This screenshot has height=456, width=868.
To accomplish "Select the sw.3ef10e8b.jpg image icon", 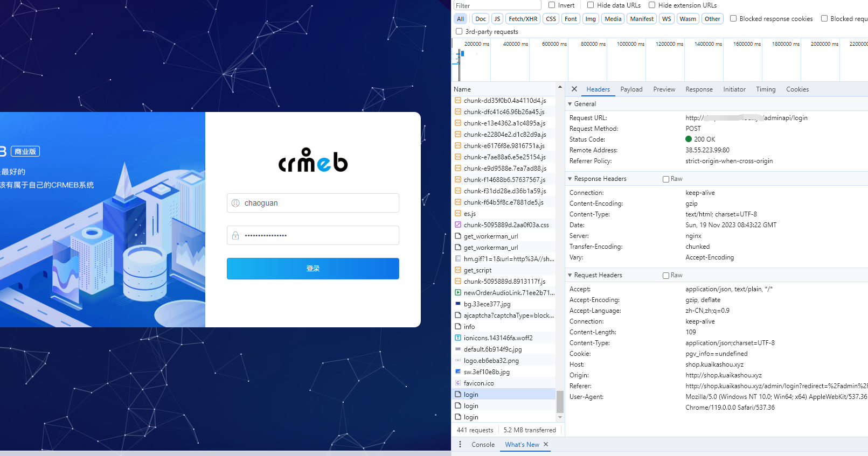I will pyautogui.click(x=458, y=371).
